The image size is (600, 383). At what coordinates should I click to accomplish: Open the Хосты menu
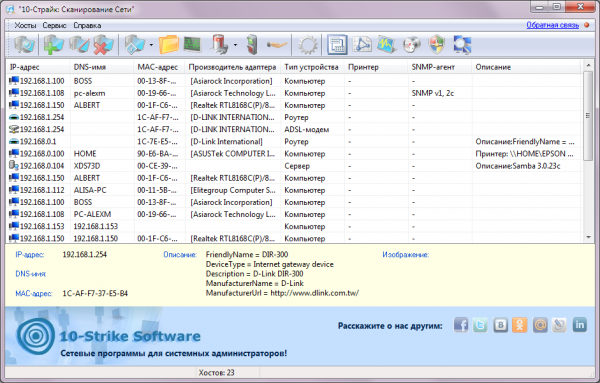pyautogui.click(x=25, y=26)
